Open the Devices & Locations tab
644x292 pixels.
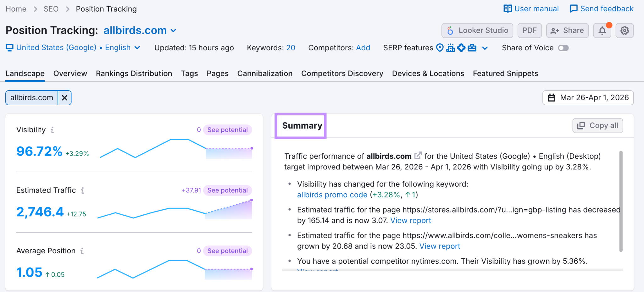click(x=428, y=73)
